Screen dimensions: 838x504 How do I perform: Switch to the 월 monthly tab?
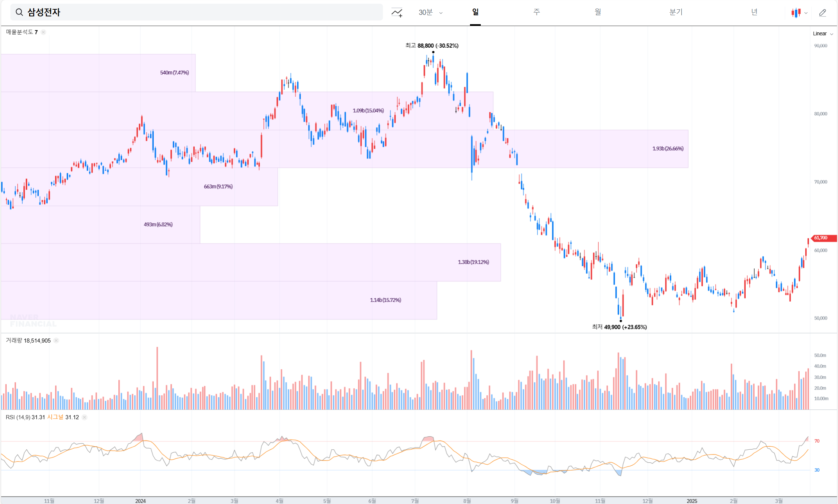(598, 12)
